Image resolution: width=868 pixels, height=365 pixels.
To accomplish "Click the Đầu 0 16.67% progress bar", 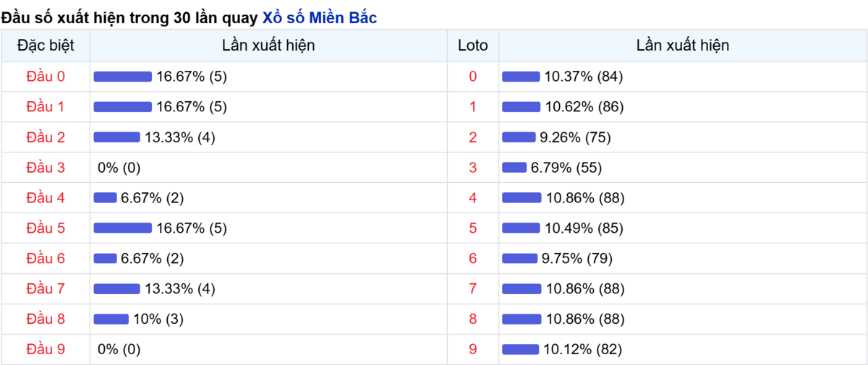I will click(123, 77).
